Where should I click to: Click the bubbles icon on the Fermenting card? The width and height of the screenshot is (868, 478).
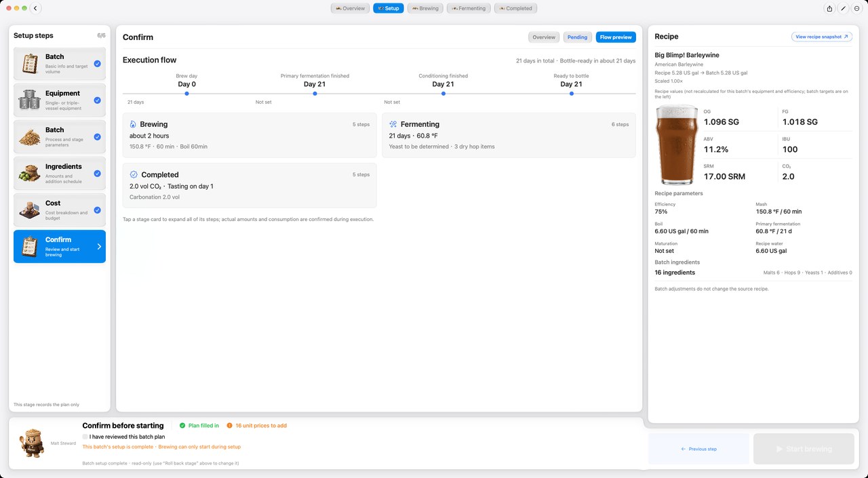click(393, 125)
